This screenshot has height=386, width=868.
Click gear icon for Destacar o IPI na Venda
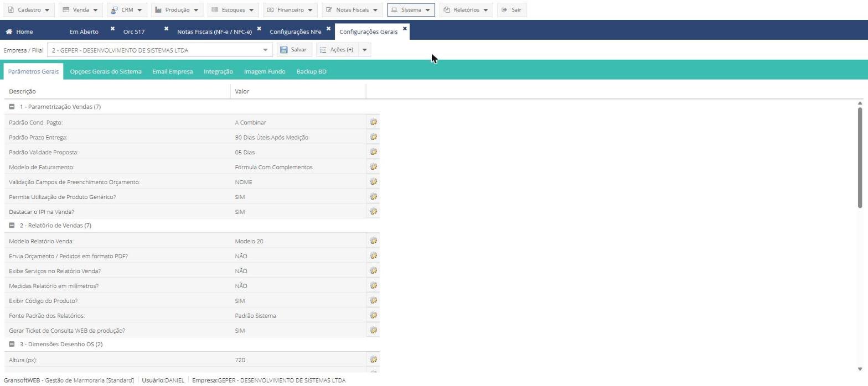tap(373, 211)
